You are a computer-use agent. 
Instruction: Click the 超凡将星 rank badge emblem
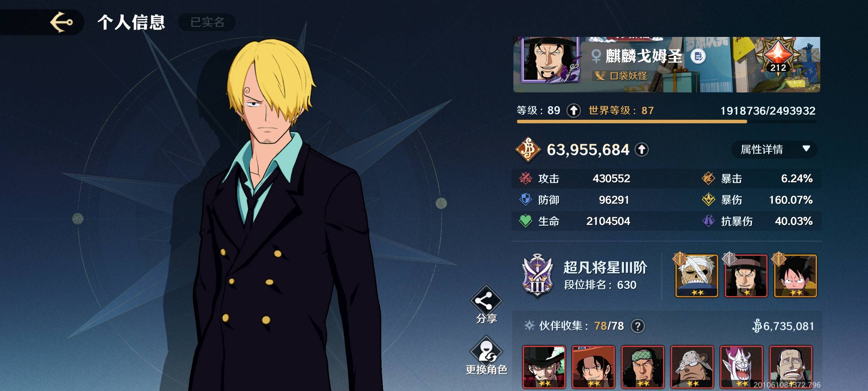point(537,276)
